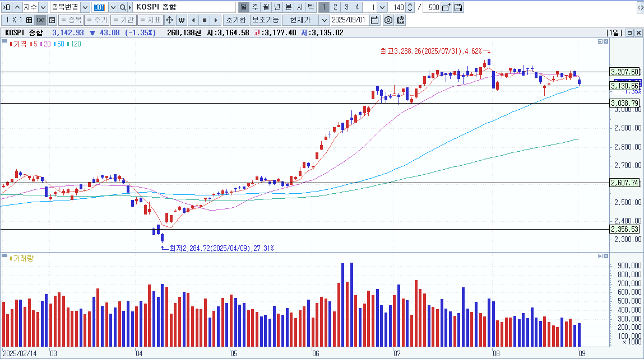Click the play forward triangle icon
The image size is (644, 359).
coord(216,20)
